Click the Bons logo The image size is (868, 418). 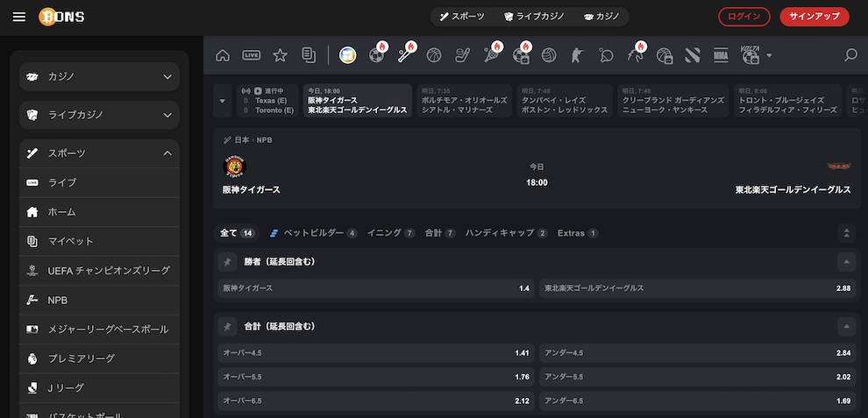[61, 18]
